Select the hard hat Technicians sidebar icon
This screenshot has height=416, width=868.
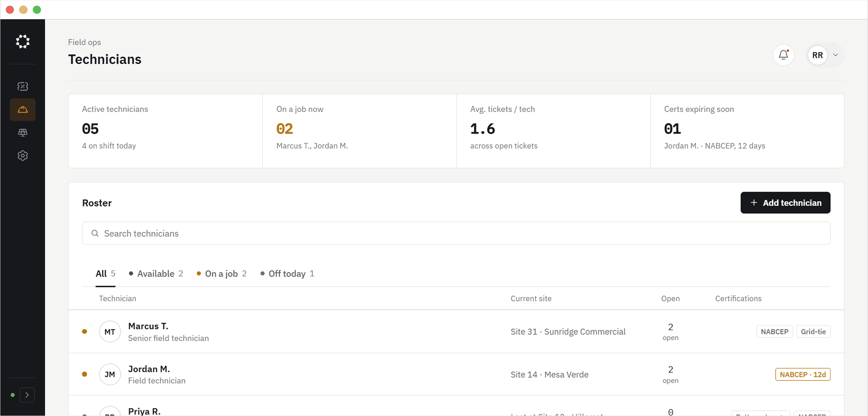tap(23, 110)
